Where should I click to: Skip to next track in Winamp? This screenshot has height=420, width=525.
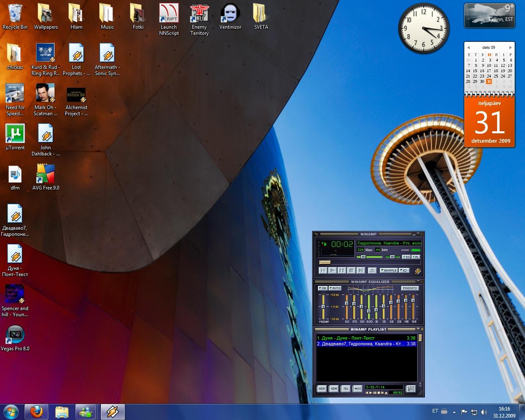(x=361, y=270)
